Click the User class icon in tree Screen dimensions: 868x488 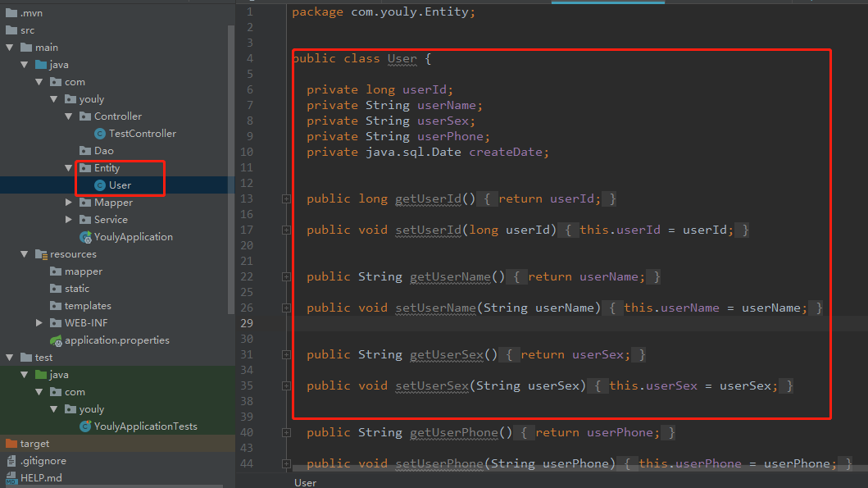[100, 185]
